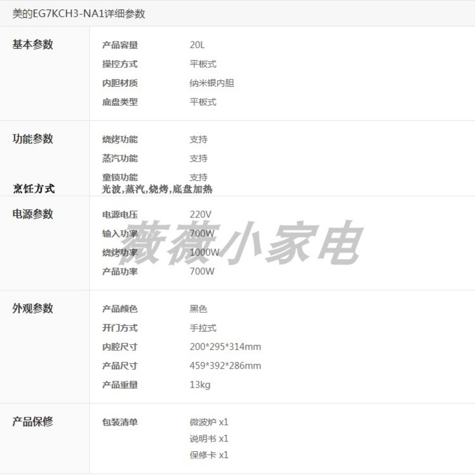
Task: Select the 说明书 x1 entry
Action: click(x=209, y=439)
